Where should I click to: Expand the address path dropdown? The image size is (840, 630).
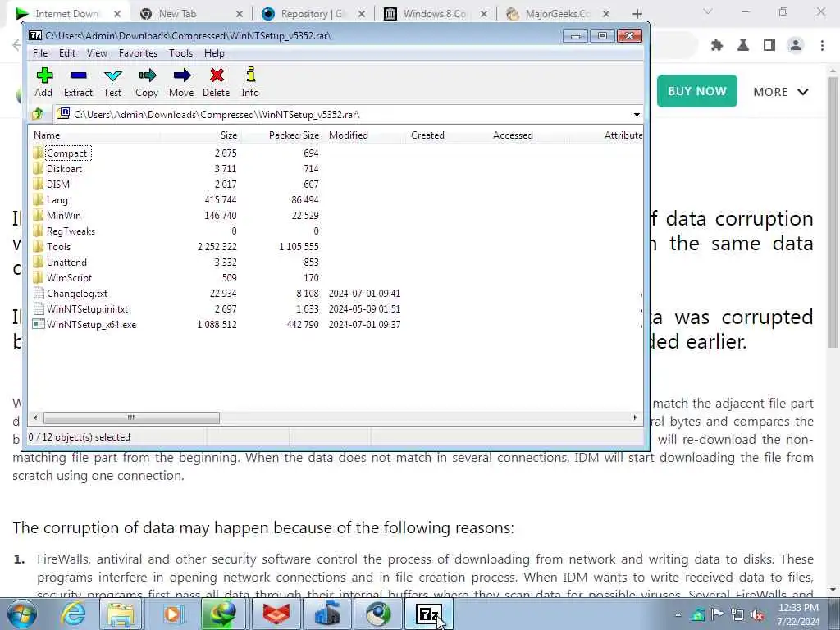tap(637, 115)
